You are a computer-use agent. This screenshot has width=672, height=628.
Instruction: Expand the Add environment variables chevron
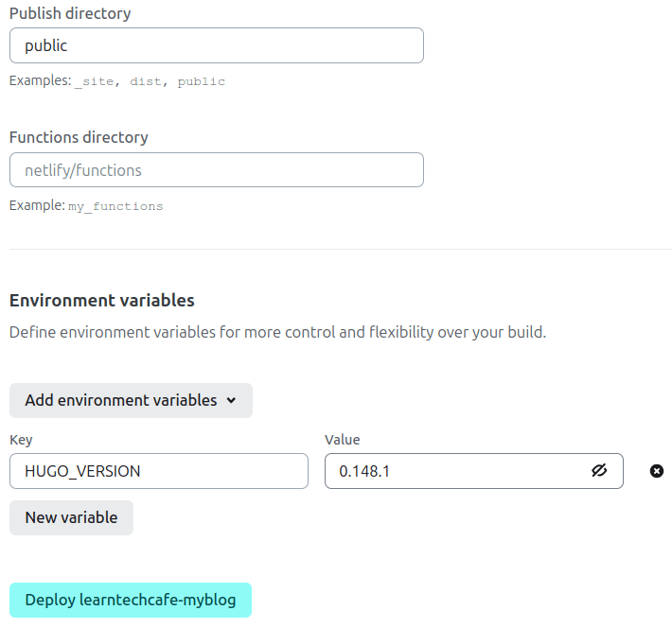(231, 400)
